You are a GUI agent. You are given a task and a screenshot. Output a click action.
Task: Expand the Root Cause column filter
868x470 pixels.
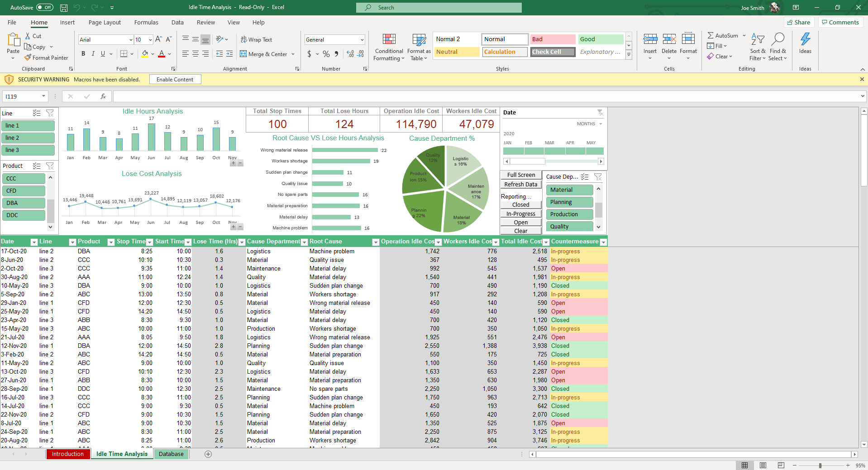375,242
